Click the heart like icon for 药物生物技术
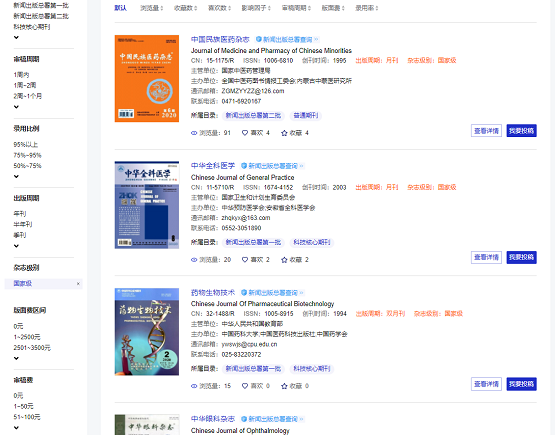 245,386
